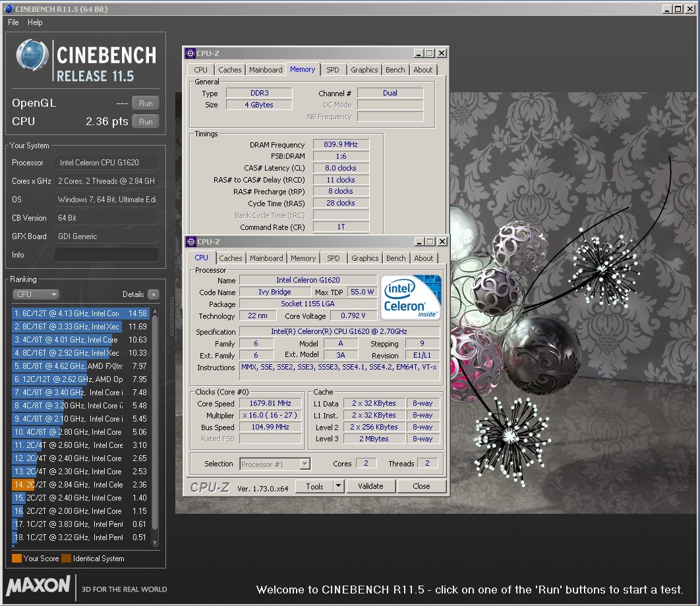Select ranking row 18 scoring 0.51
This screenshot has width=700, height=606.
pyautogui.click(x=81, y=537)
